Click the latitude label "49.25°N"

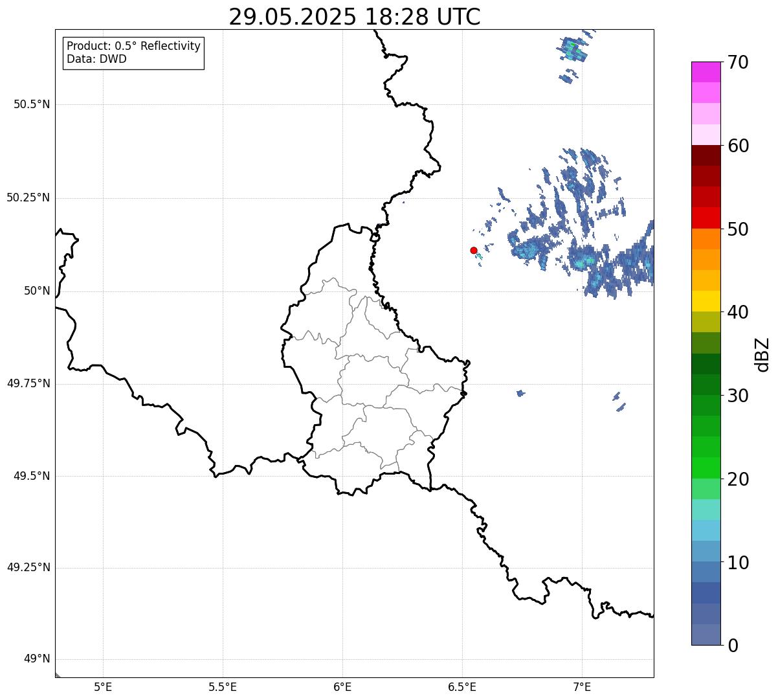point(28,567)
